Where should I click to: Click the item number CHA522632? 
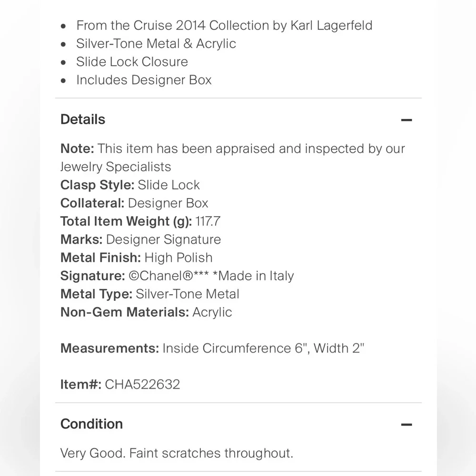click(x=142, y=384)
